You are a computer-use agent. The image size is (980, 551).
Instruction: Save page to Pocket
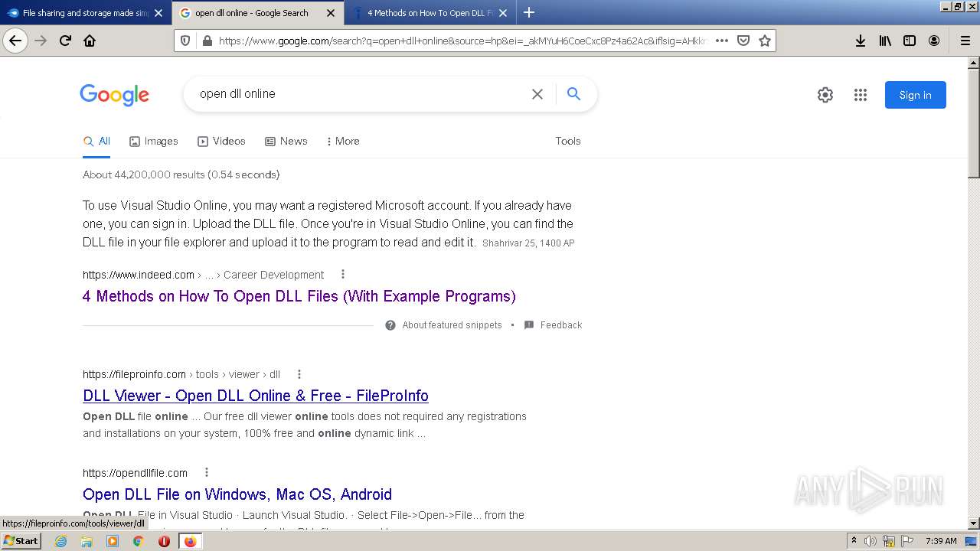tap(743, 41)
